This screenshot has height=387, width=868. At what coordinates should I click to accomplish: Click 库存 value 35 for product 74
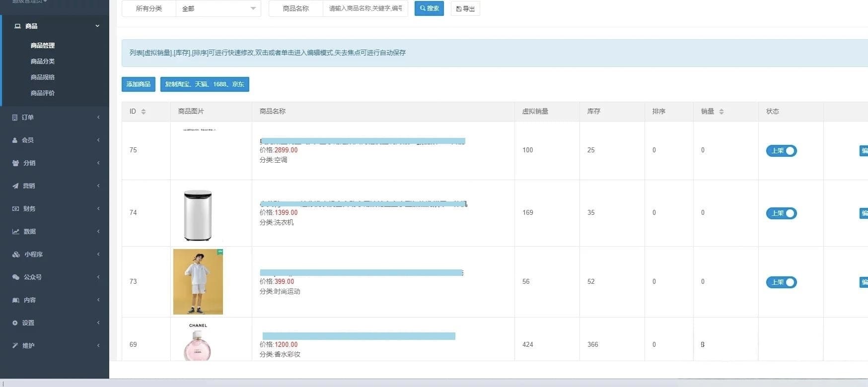point(591,213)
